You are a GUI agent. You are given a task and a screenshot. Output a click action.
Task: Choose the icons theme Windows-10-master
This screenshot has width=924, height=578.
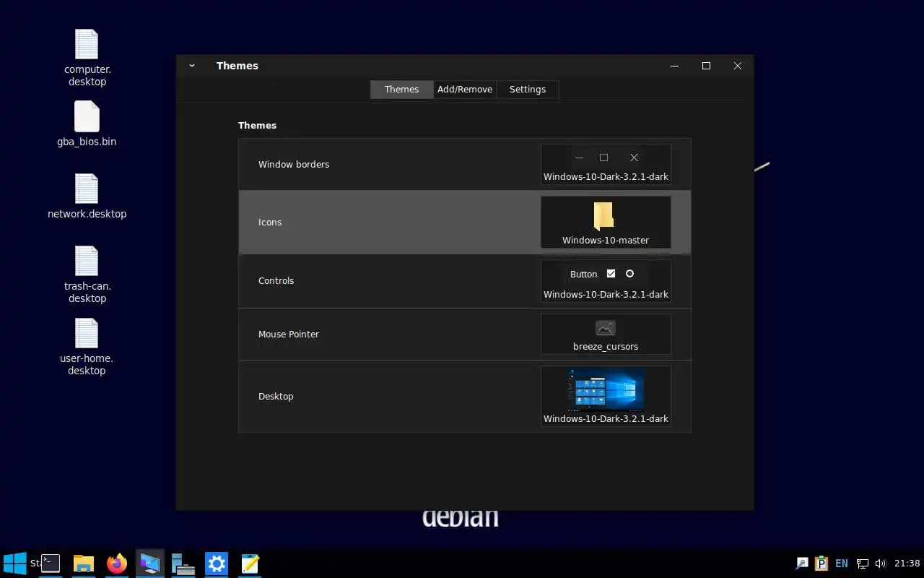(x=606, y=222)
